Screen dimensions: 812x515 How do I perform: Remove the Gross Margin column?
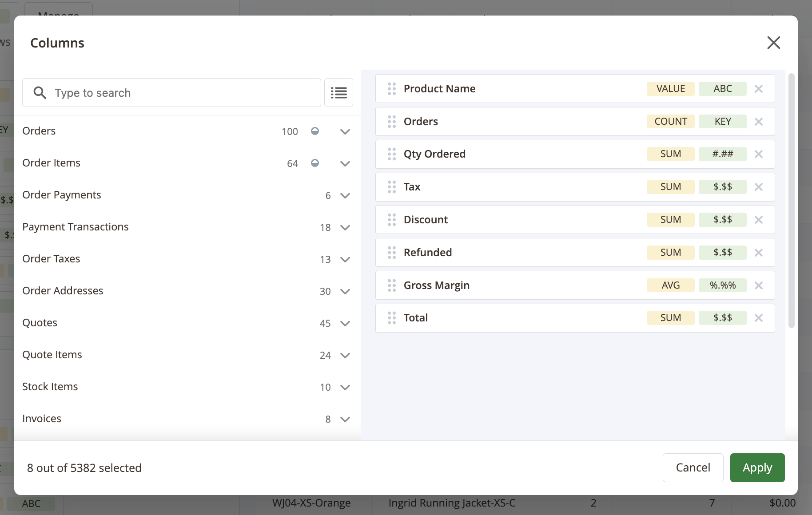click(759, 285)
